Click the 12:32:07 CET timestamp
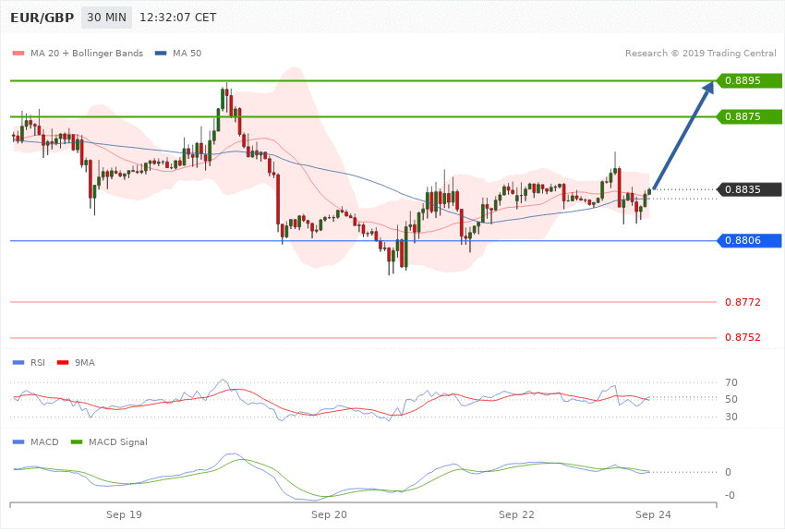Viewport: 785px width, 532px height. click(177, 18)
